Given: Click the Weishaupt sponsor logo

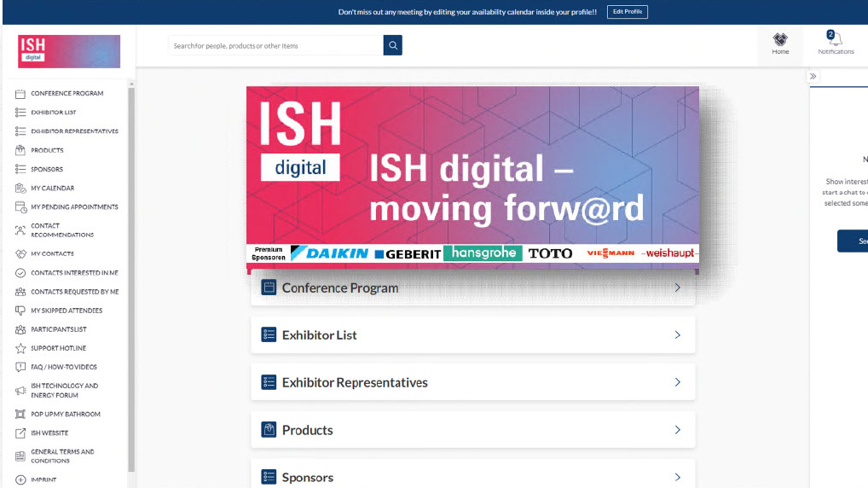Looking at the screenshot, I should [670, 253].
